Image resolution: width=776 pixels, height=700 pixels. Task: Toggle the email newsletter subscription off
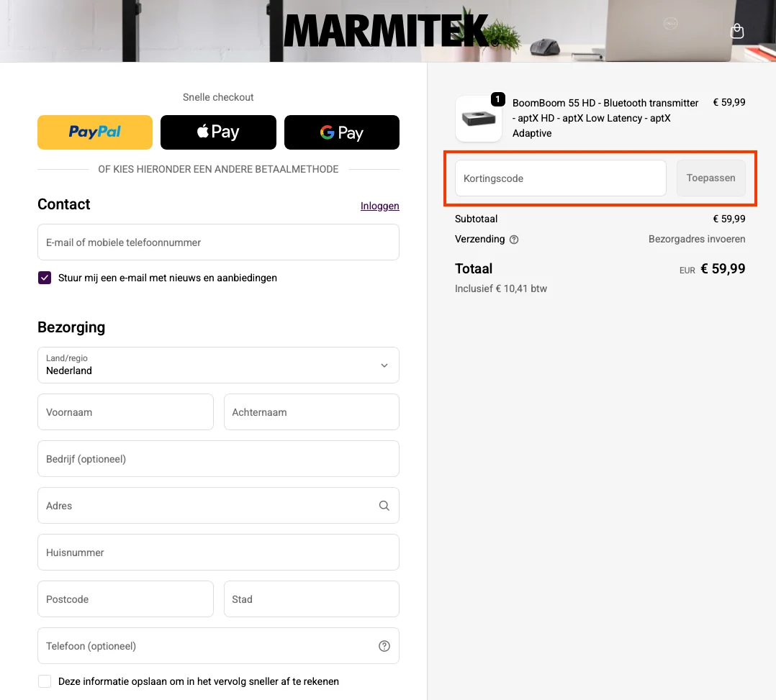point(44,277)
